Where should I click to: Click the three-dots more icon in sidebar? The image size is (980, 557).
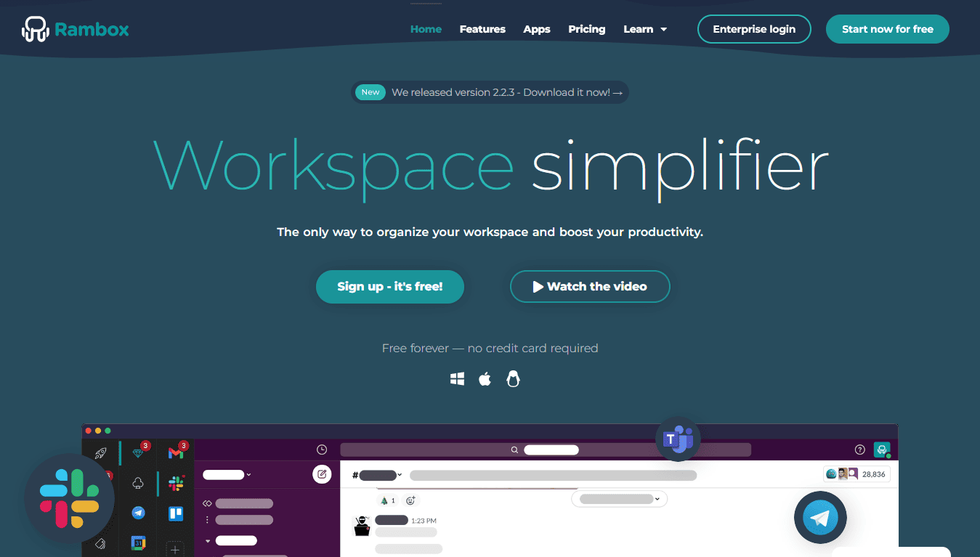coord(207,519)
